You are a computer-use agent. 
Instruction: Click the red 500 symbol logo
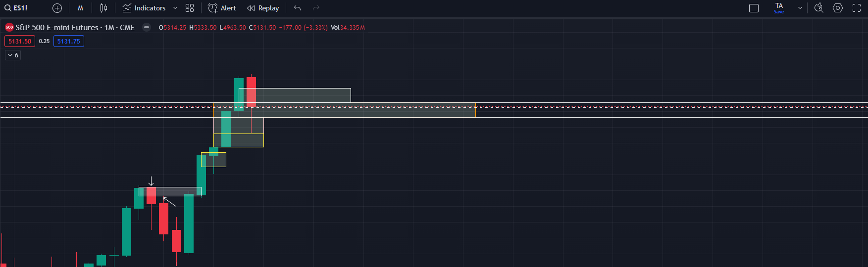pos(9,27)
